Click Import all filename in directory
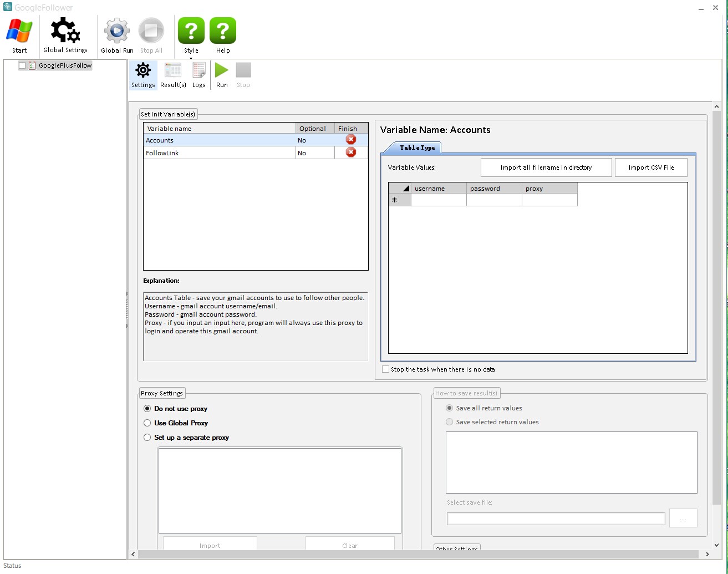 pos(546,167)
